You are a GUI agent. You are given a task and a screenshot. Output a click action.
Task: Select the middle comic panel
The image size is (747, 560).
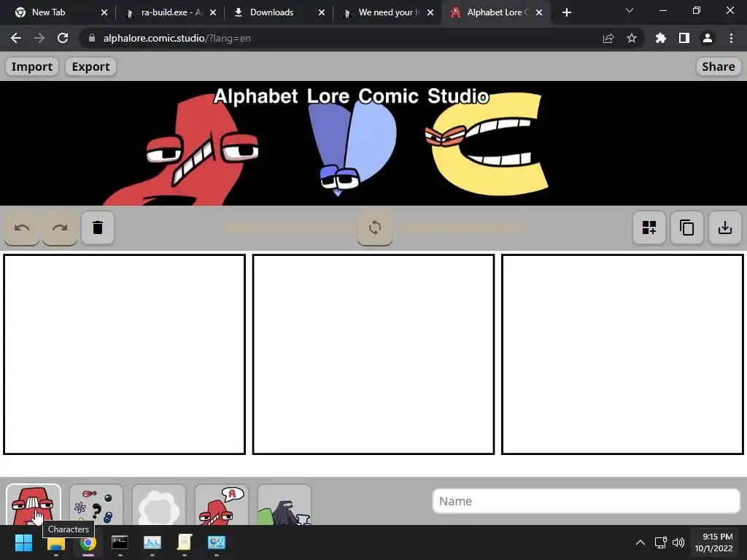(373, 354)
